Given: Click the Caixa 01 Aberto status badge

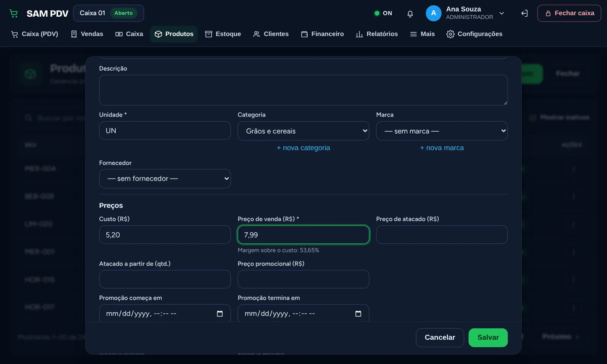Looking at the screenshot, I should 109,13.
